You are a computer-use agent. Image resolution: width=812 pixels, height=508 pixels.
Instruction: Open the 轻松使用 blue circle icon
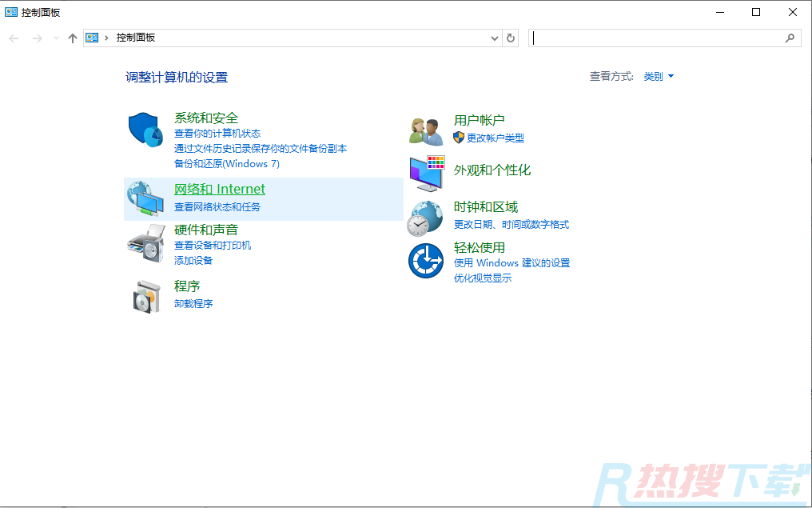[x=426, y=261]
